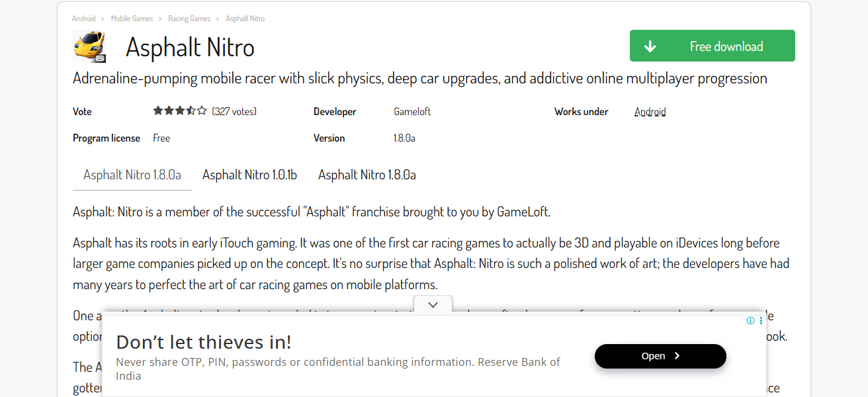Navigate to Racing Games via breadcrumb
The width and height of the screenshot is (868, 397).
[x=189, y=18]
